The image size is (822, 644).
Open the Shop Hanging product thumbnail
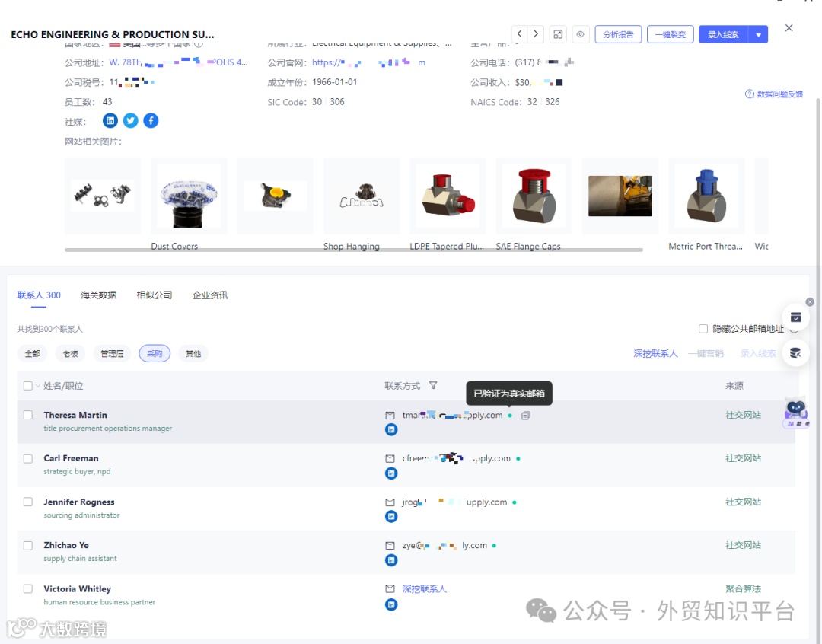362,196
